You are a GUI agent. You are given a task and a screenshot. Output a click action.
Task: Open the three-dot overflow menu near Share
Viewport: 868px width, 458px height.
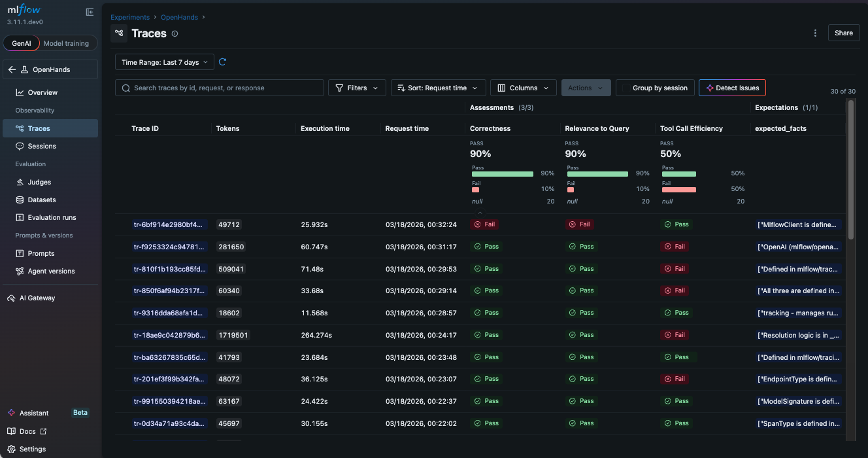click(814, 32)
